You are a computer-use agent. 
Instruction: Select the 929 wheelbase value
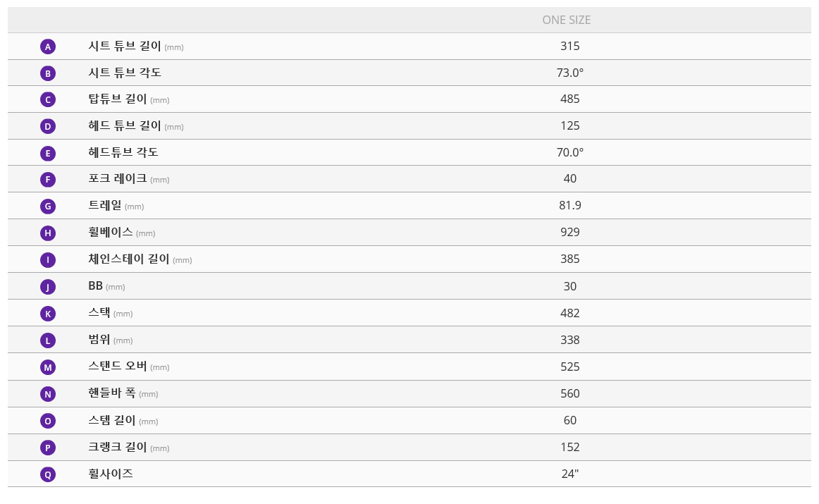click(569, 232)
